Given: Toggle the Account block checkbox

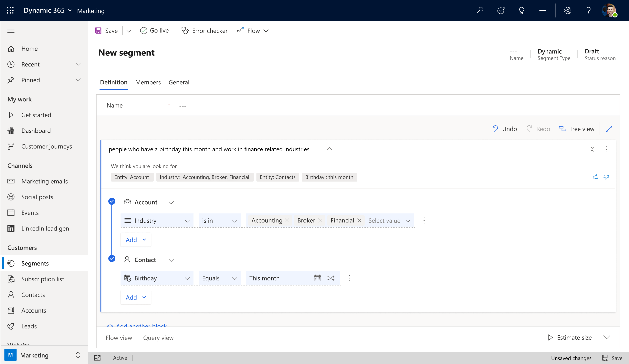Looking at the screenshot, I should pos(112,201).
